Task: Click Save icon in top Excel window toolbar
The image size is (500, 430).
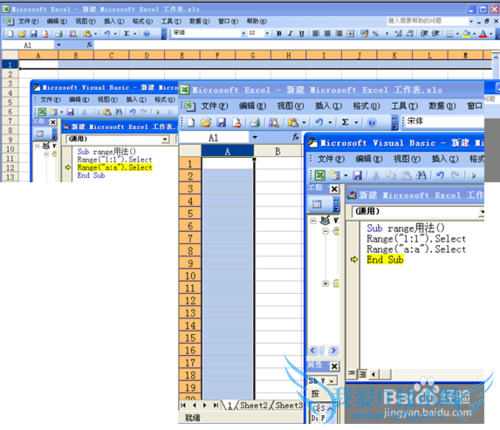Action: [x=33, y=34]
